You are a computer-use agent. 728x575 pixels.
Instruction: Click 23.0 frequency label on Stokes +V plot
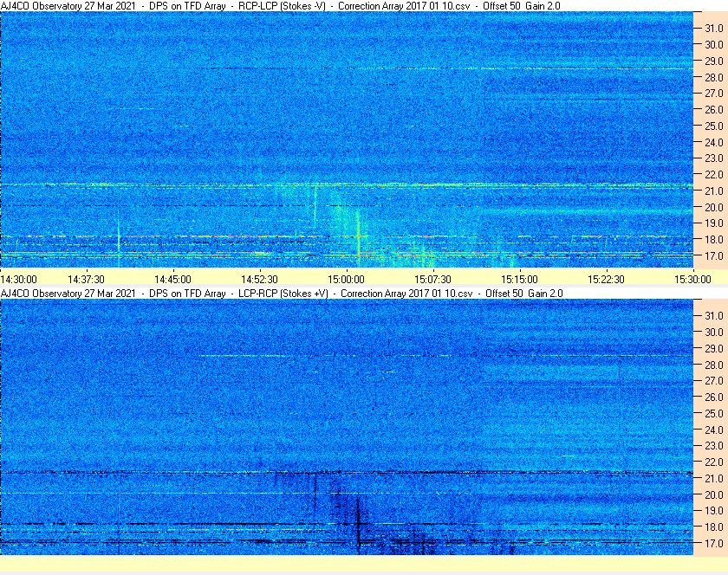pyautogui.click(x=714, y=445)
